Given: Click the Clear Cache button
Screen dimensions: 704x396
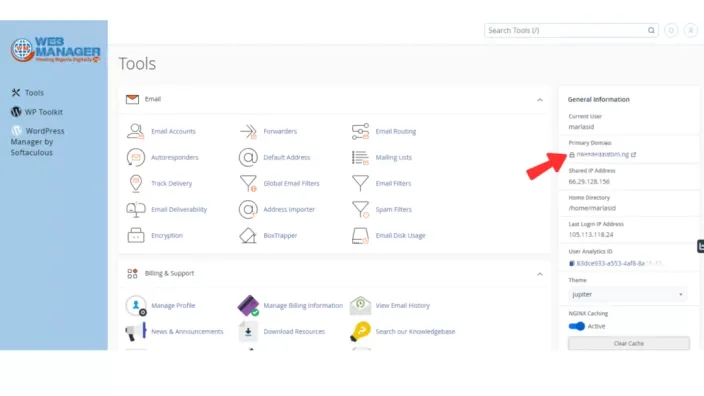Looking at the screenshot, I should [629, 343].
